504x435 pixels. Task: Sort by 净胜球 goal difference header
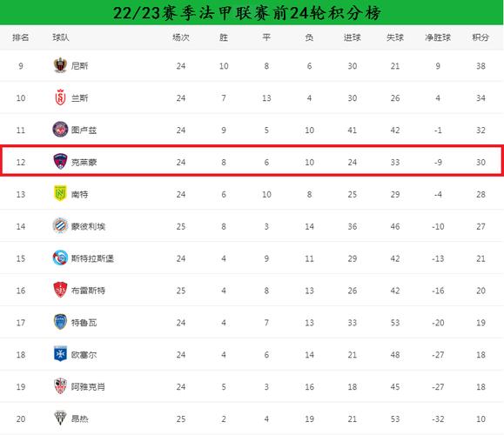[438, 37]
